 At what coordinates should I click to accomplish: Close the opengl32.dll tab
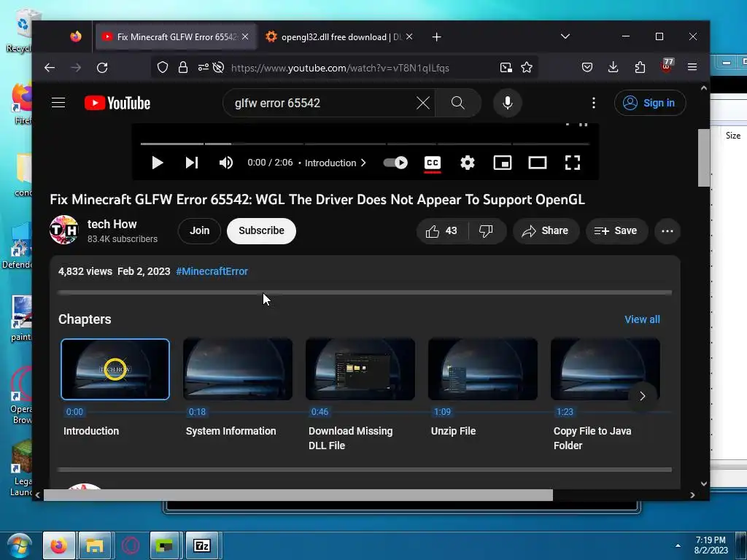(409, 36)
